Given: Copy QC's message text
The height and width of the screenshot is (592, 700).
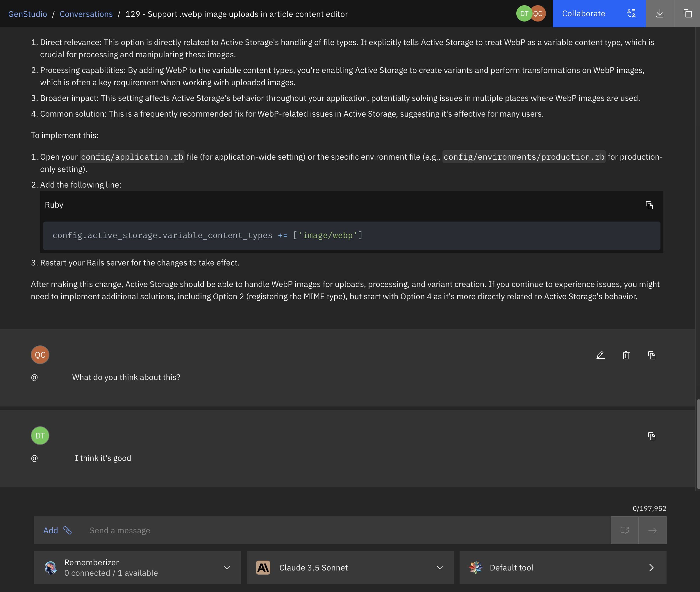Looking at the screenshot, I should pos(651,355).
